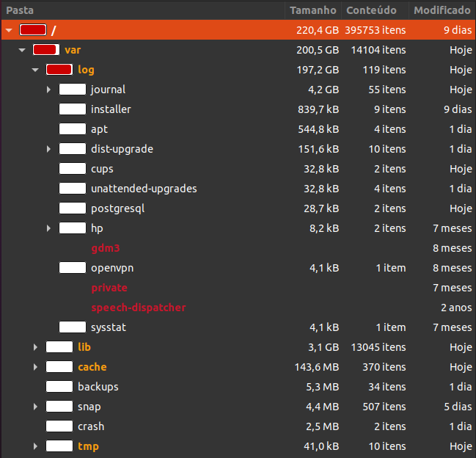
Task: Click the red usage bar of log
Action: [x=59, y=70]
